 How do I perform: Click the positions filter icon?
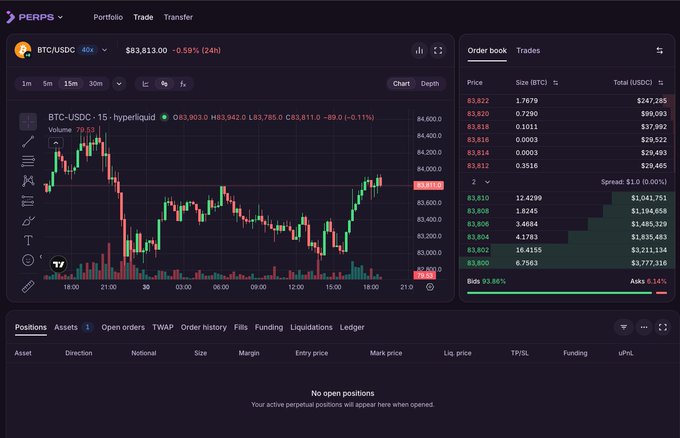pos(623,327)
